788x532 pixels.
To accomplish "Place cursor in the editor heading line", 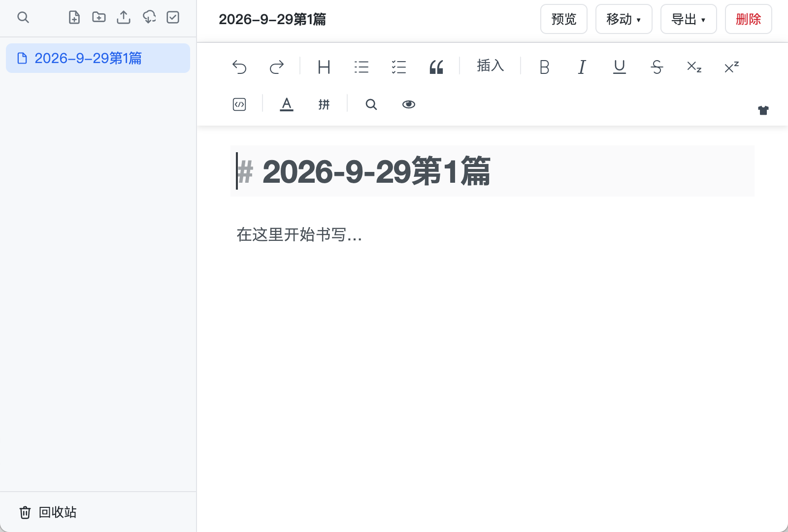I will coord(492,171).
